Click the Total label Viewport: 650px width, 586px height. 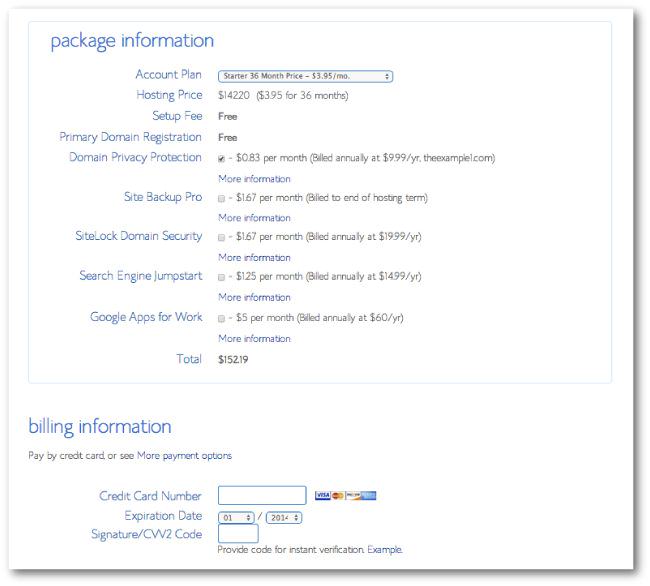[x=189, y=359]
